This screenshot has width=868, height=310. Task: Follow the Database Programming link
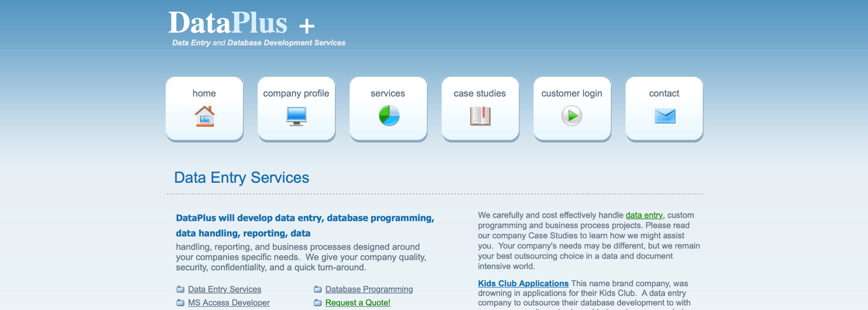coord(369,289)
